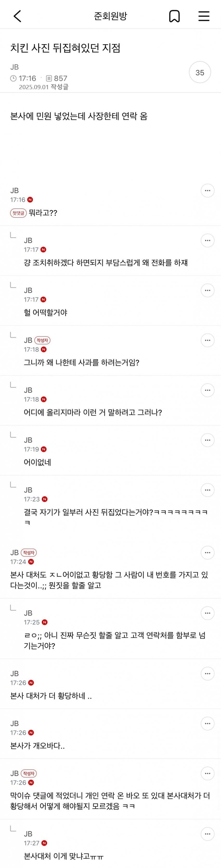Viewport: 221px width, 868px height.
Task: Tap the new-comment N badge at 17:16
Action: point(30,200)
